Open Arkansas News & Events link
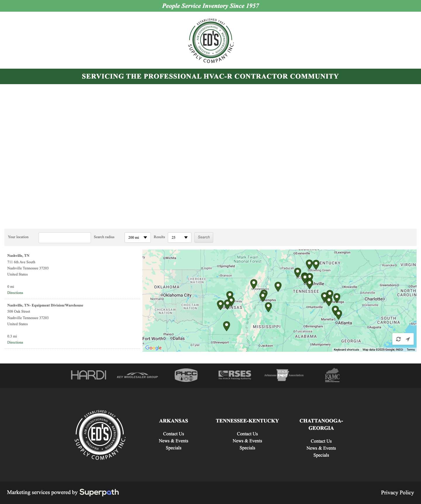The width and height of the screenshot is (421, 504). click(x=174, y=441)
